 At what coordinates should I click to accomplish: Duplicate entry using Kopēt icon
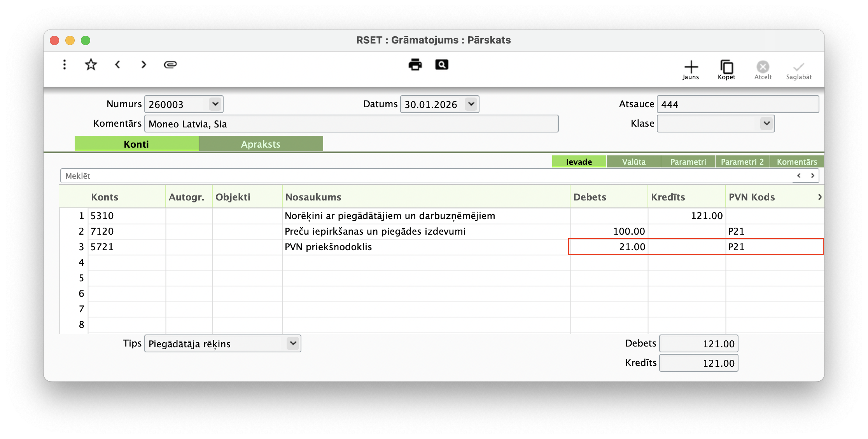(x=726, y=70)
